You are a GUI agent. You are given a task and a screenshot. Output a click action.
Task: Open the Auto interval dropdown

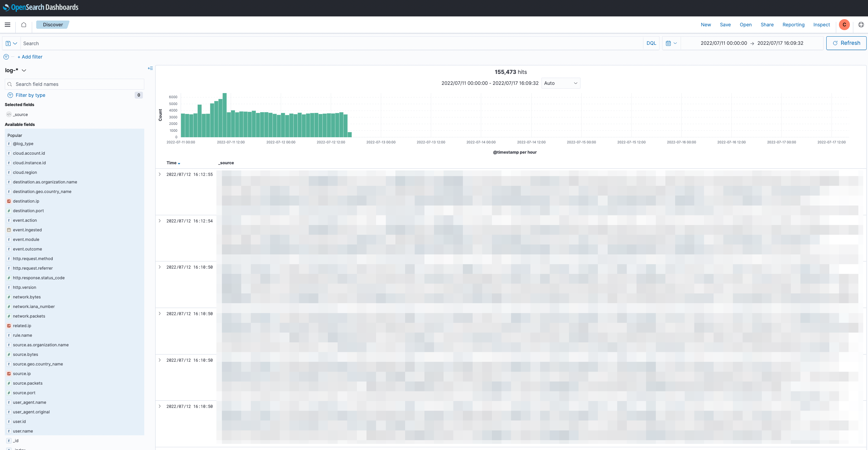[x=561, y=83]
